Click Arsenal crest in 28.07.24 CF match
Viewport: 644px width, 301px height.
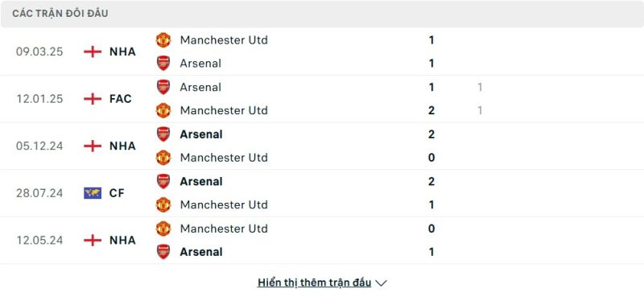(163, 181)
